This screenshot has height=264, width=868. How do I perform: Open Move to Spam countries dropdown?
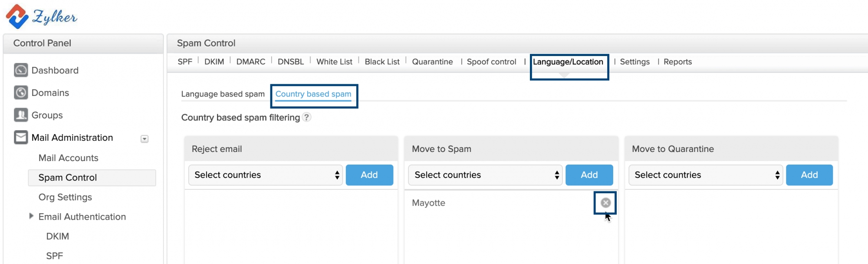pos(485,175)
